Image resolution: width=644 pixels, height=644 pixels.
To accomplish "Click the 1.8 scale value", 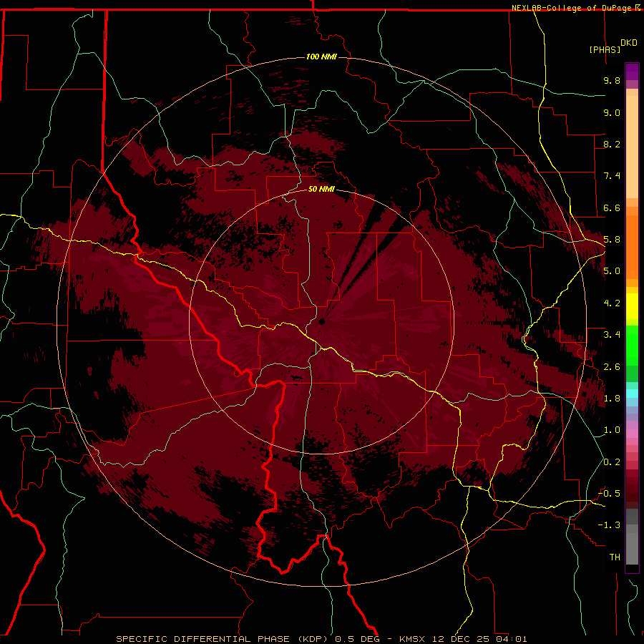I will click(x=612, y=399).
